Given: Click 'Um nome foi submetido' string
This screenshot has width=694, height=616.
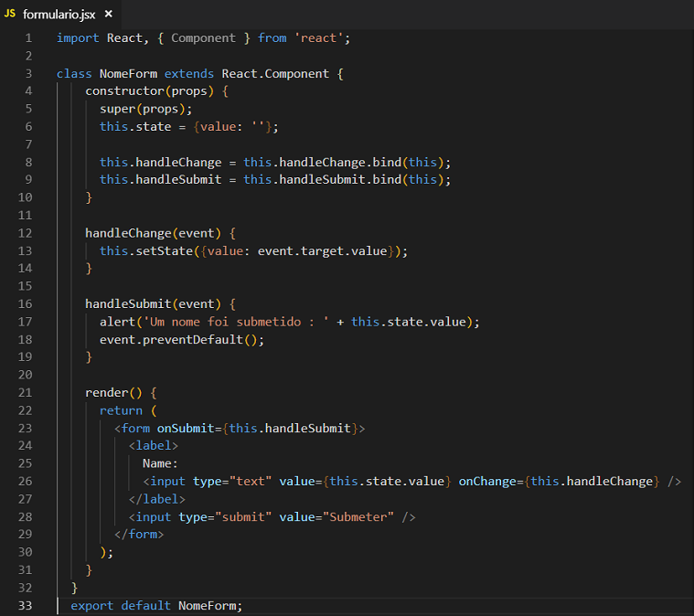Looking at the screenshot, I should click(225, 322).
